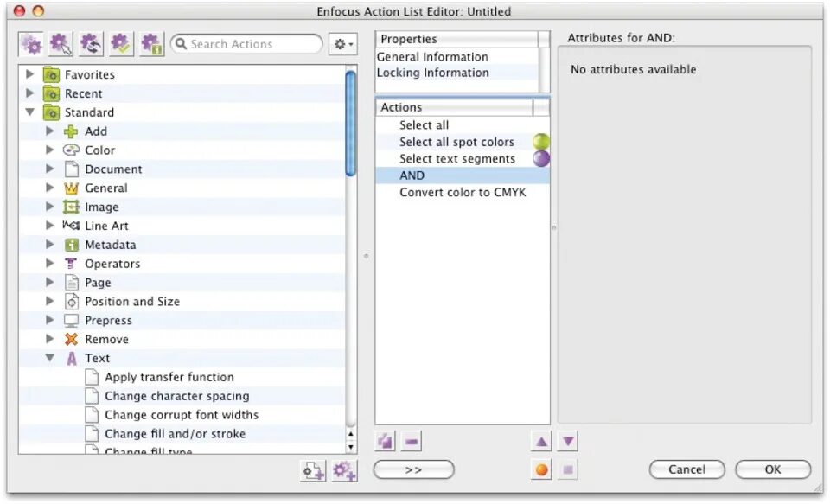Click the Recent folder icon

coord(51,93)
